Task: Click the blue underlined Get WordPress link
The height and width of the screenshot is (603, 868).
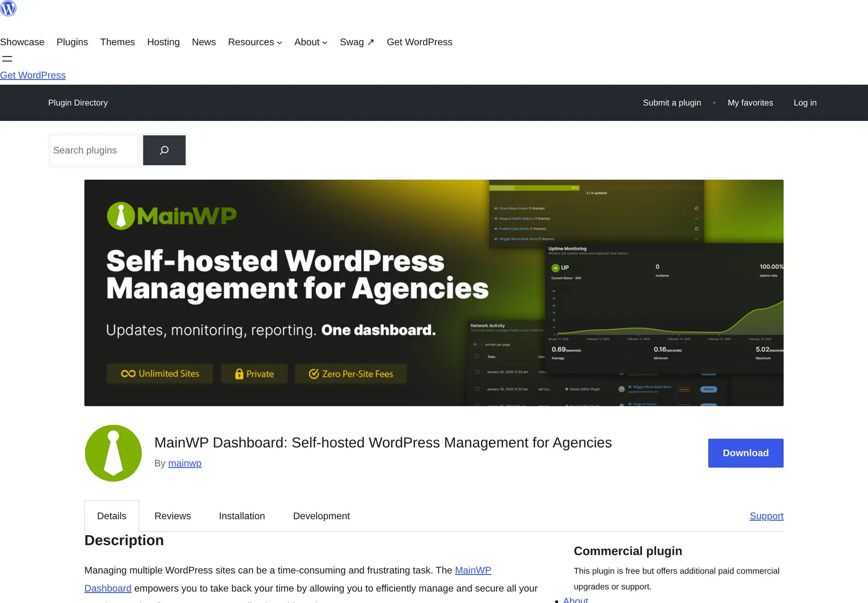Action: (x=33, y=75)
